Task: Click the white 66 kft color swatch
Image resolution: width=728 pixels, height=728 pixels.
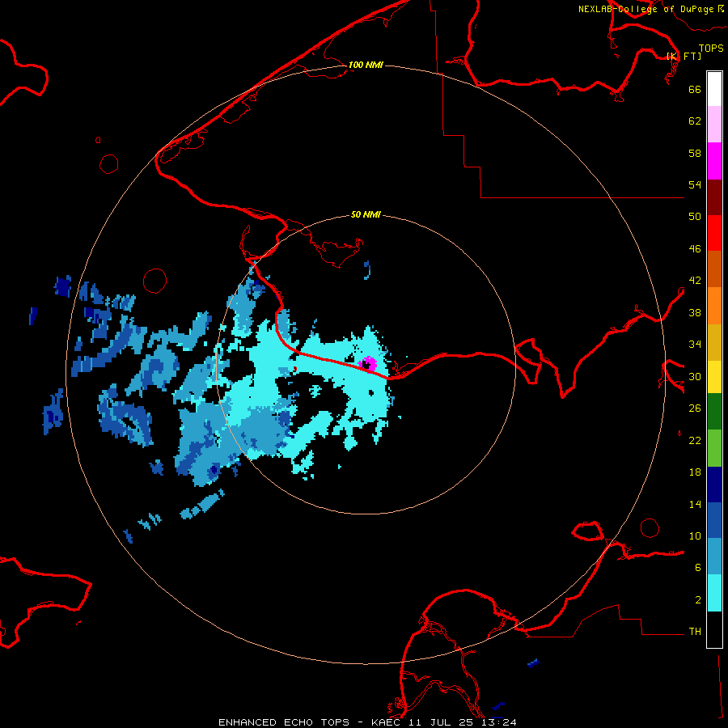Action: 714,89
